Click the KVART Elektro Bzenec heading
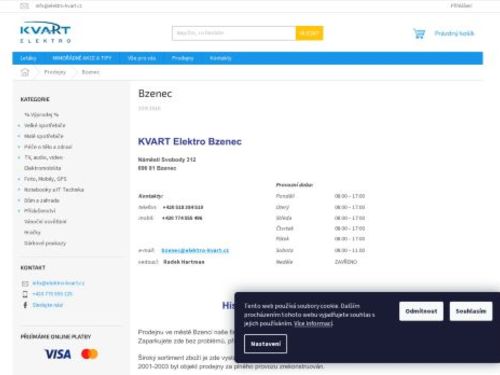The height and width of the screenshot is (375, 500). pyautogui.click(x=190, y=142)
